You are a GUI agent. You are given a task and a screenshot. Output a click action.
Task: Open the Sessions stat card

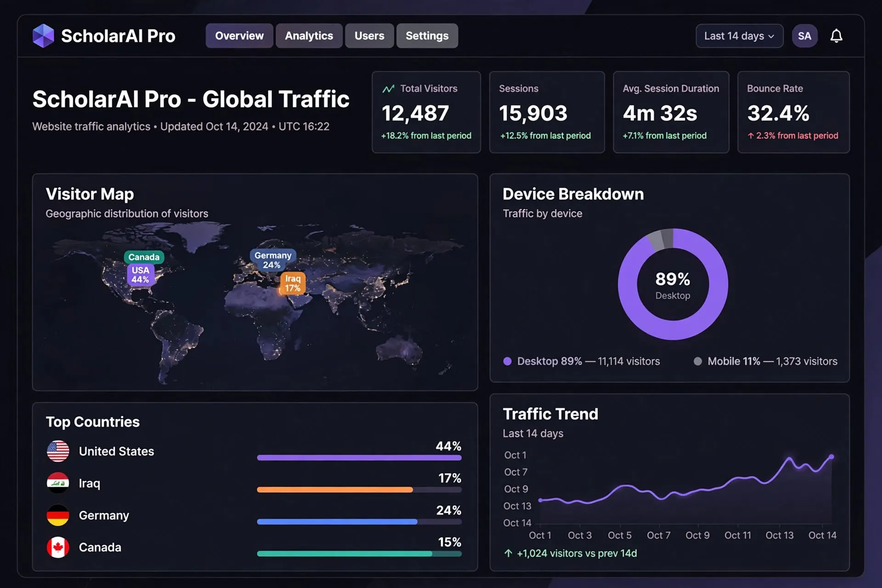coord(547,112)
